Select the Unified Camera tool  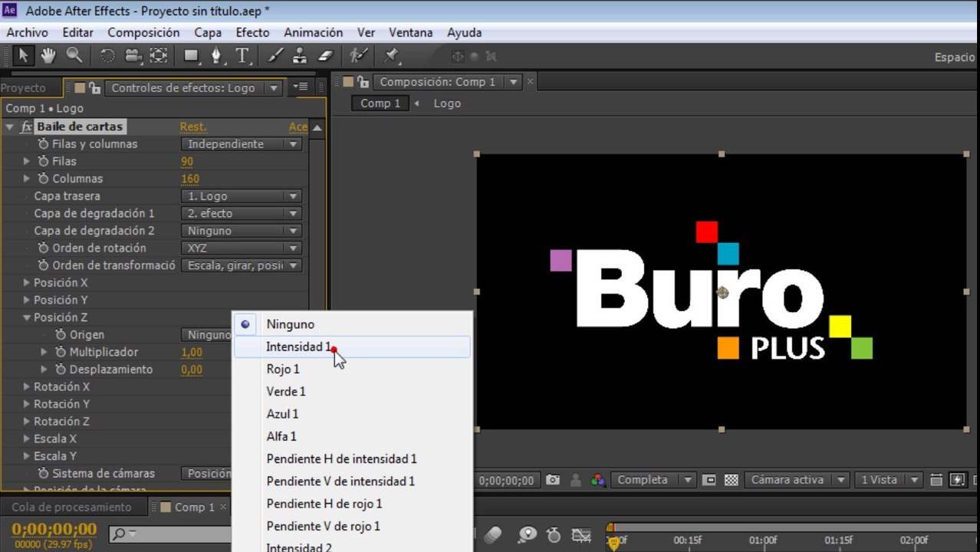[x=133, y=55]
